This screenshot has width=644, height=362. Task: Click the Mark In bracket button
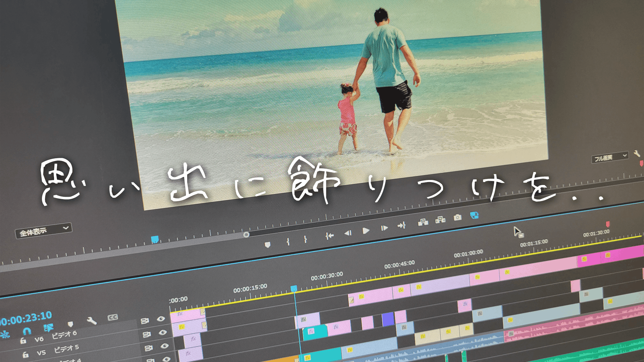pos(288,242)
